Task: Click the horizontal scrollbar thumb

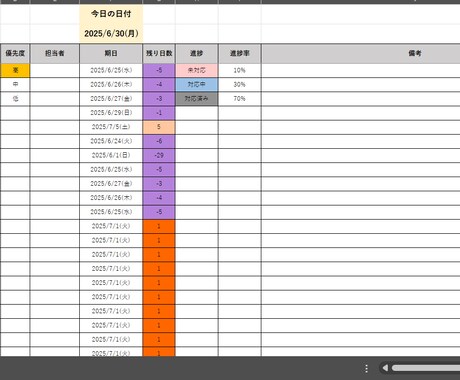Action: point(426,368)
